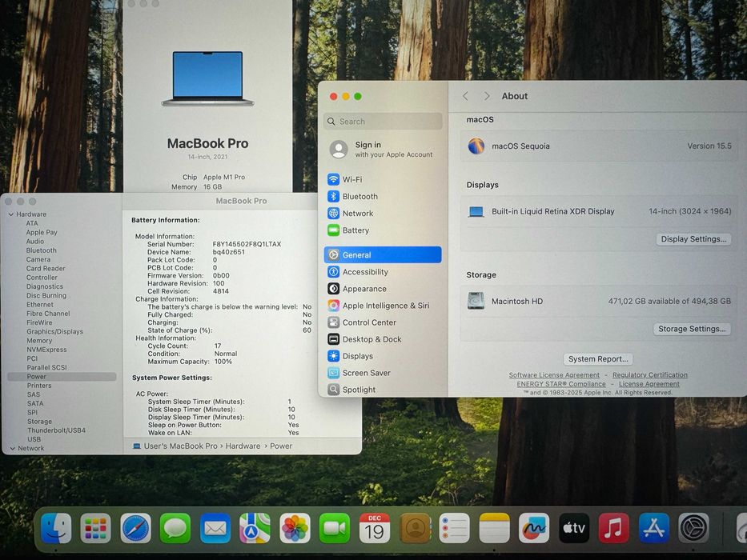The image size is (747, 560).
Task: Click the Settings Search field
Action: (x=383, y=122)
